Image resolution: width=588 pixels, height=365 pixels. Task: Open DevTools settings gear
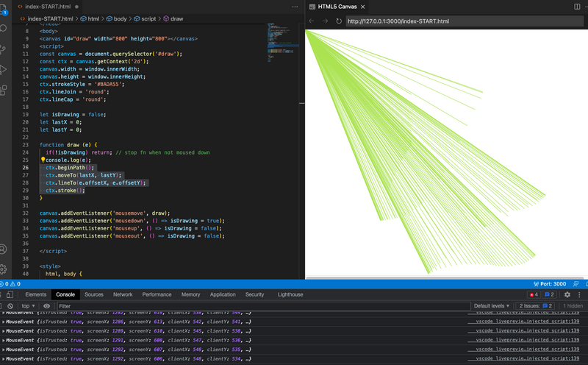pos(567,294)
